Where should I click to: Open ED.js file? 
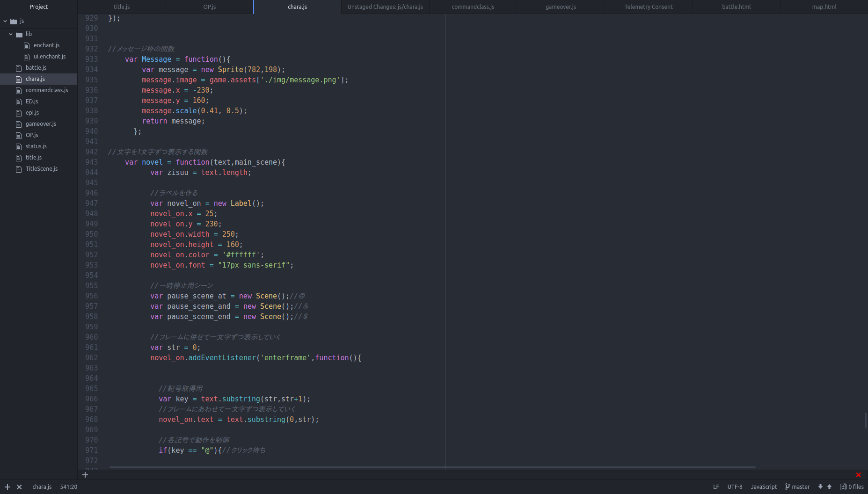[x=32, y=102]
